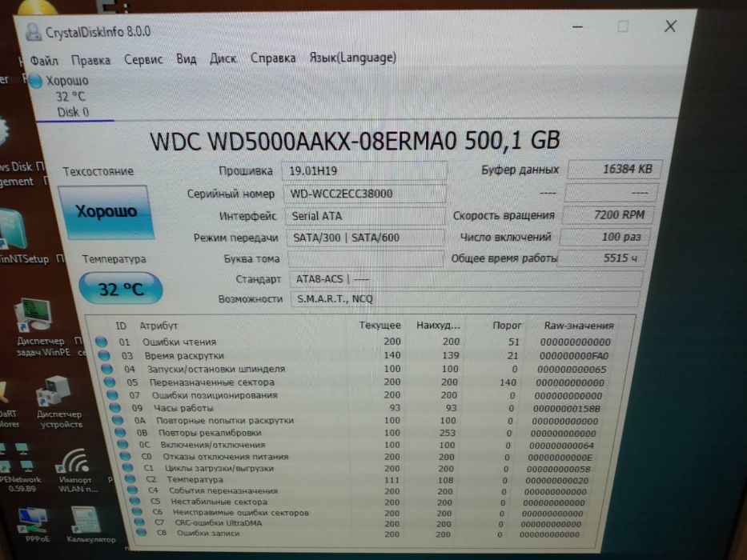This screenshot has width=747, height=560.
Task: Click the status dot for Включения/отключения
Action: (x=123, y=444)
